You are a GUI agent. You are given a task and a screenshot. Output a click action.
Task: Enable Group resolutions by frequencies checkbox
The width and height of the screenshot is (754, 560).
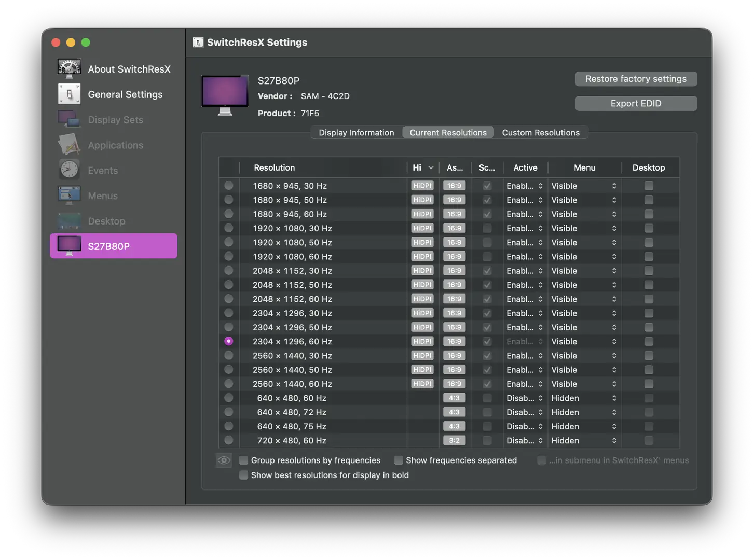click(x=243, y=460)
